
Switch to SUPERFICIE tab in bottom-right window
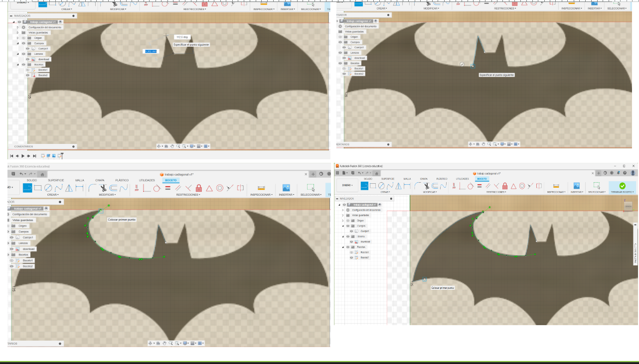tap(387, 179)
